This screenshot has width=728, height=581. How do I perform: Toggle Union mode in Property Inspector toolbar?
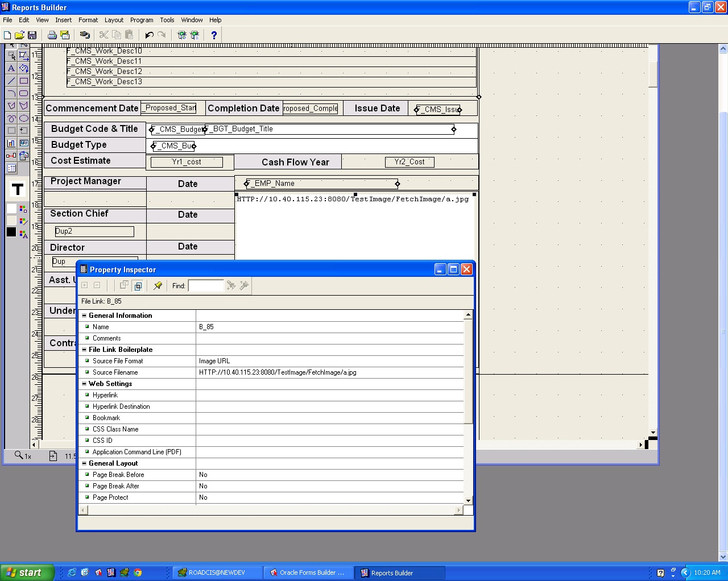[124, 285]
